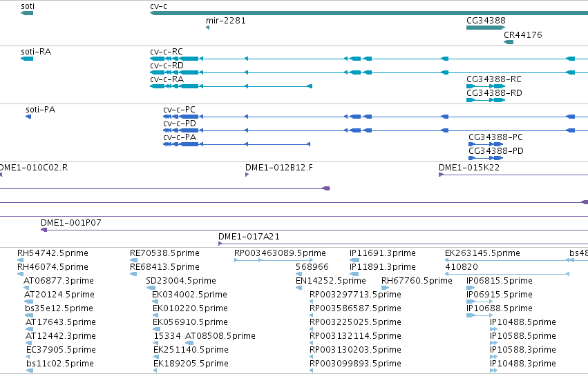Click the IP06915.5prime EST label
588x374 pixels.
(x=500, y=295)
